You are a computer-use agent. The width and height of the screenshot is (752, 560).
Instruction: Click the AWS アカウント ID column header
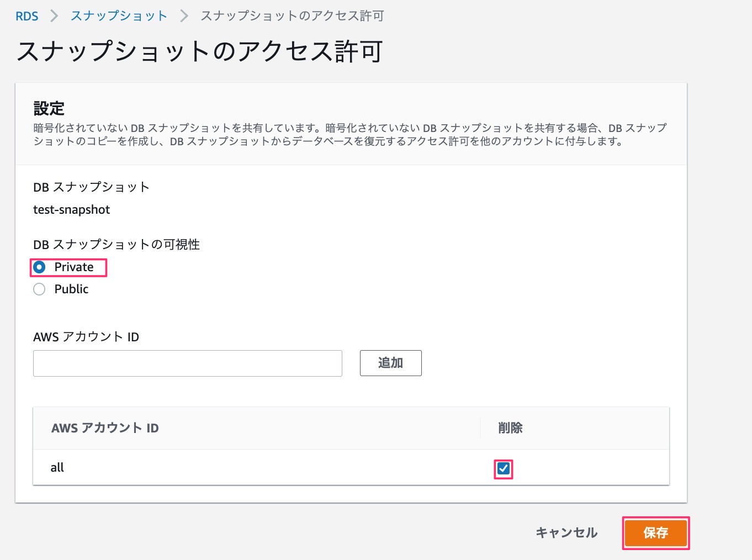point(105,428)
